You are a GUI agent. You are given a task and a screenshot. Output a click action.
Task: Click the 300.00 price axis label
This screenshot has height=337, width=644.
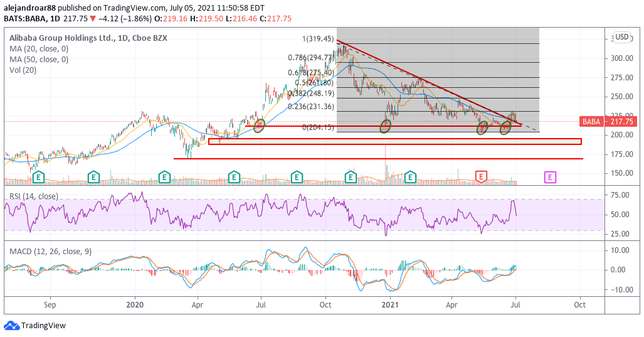[621, 58]
